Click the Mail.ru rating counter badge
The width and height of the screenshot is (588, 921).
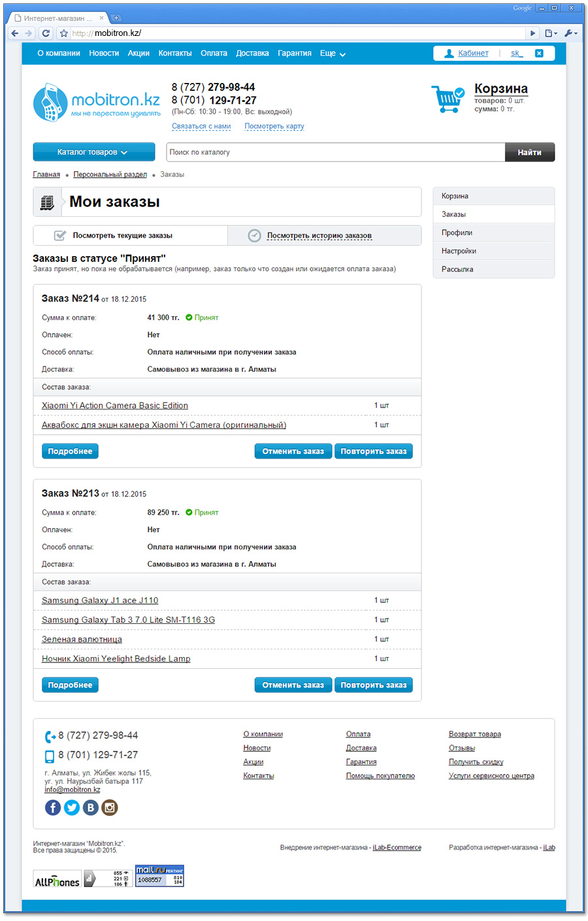159,876
